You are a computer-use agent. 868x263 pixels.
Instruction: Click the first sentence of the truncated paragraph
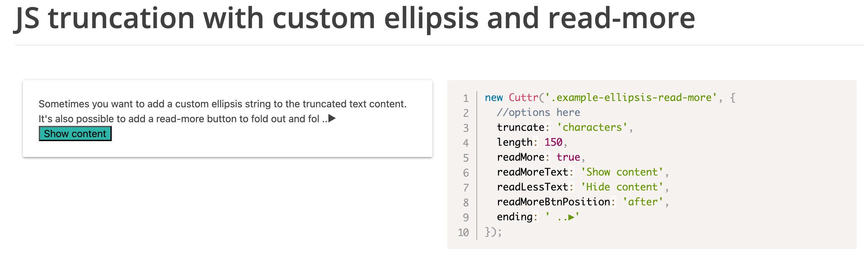[222, 104]
